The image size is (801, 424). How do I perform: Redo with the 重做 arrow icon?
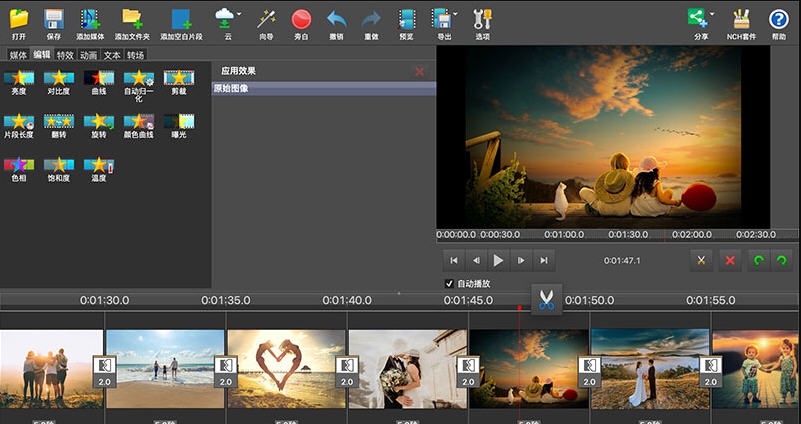tap(371, 19)
